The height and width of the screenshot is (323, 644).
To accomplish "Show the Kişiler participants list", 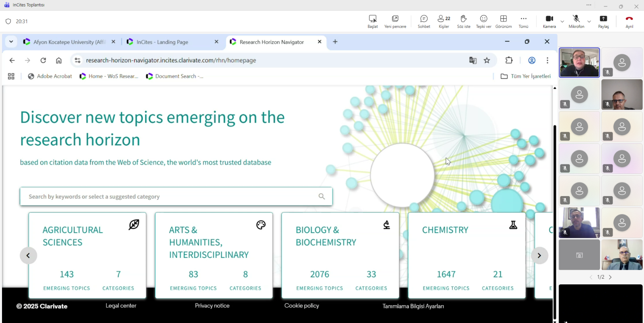I will pos(444,21).
